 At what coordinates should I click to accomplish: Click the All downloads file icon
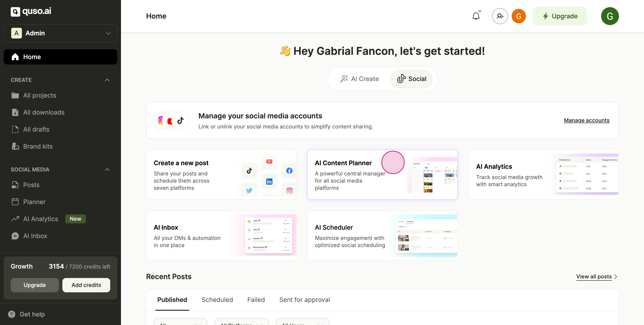15,112
